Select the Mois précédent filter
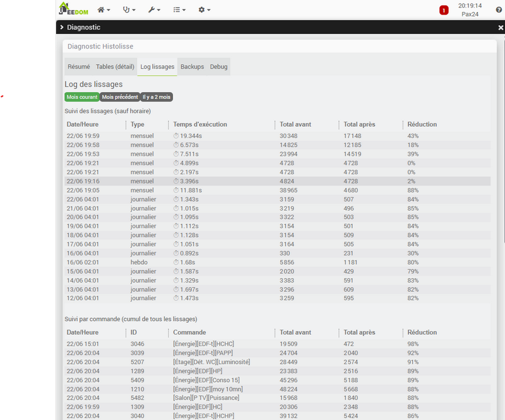The width and height of the screenshot is (505, 420). (120, 97)
